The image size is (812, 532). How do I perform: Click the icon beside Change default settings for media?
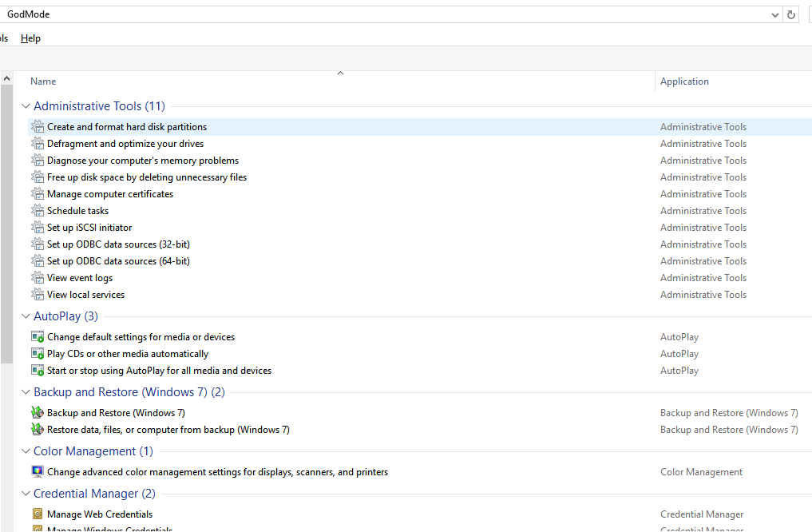(x=38, y=337)
